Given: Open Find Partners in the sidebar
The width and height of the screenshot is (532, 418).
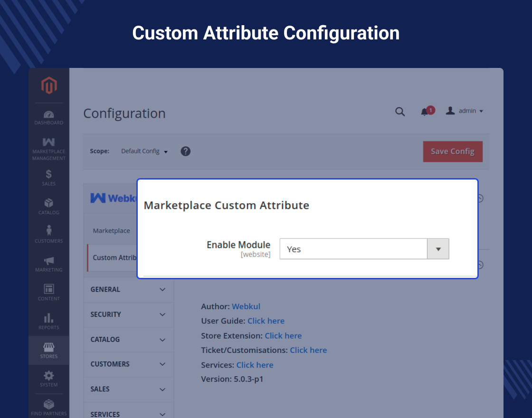Looking at the screenshot, I should tap(49, 408).
